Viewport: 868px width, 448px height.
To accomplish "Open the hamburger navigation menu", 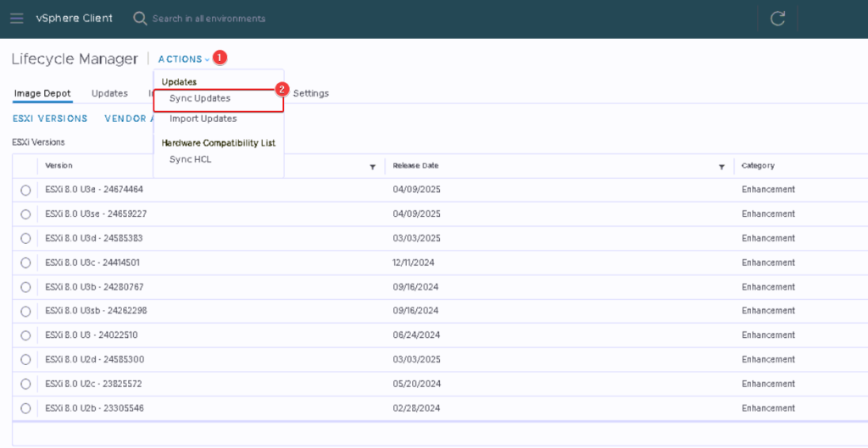I will click(x=17, y=19).
